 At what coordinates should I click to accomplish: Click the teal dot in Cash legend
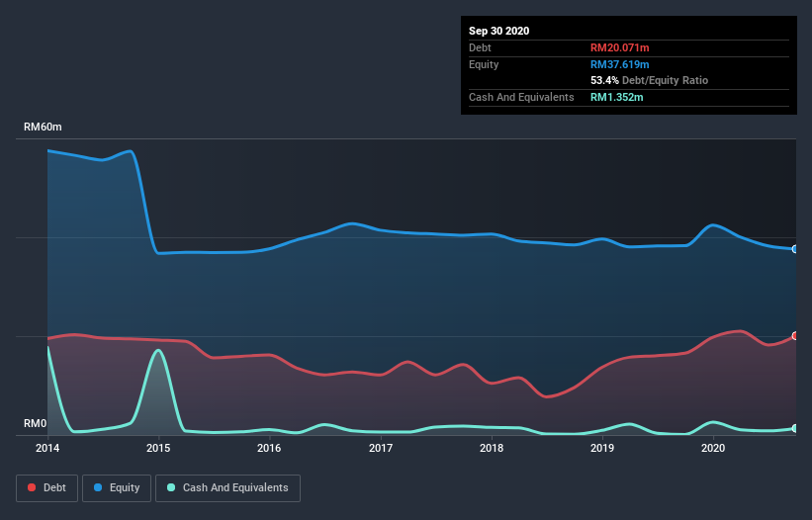pyautogui.click(x=171, y=487)
